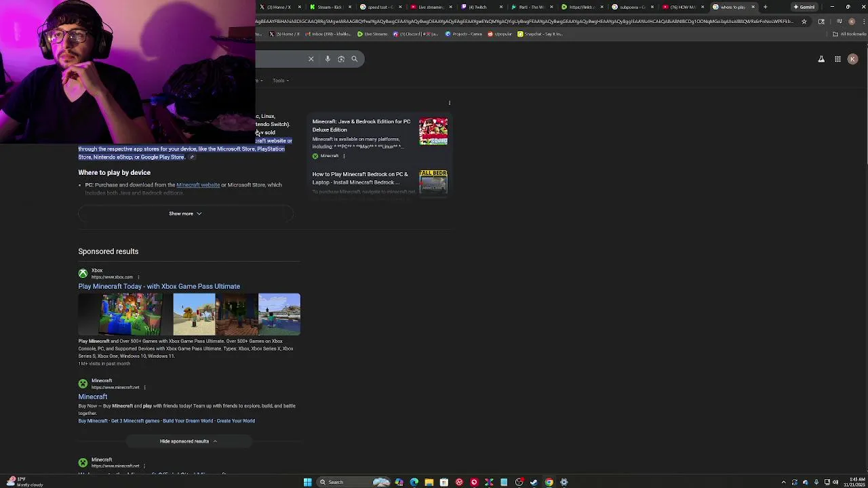Image resolution: width=868 pixels, height=488 pixels.
Task: Open the Projects - Canva bookmark
Action: tap(465, 34)
